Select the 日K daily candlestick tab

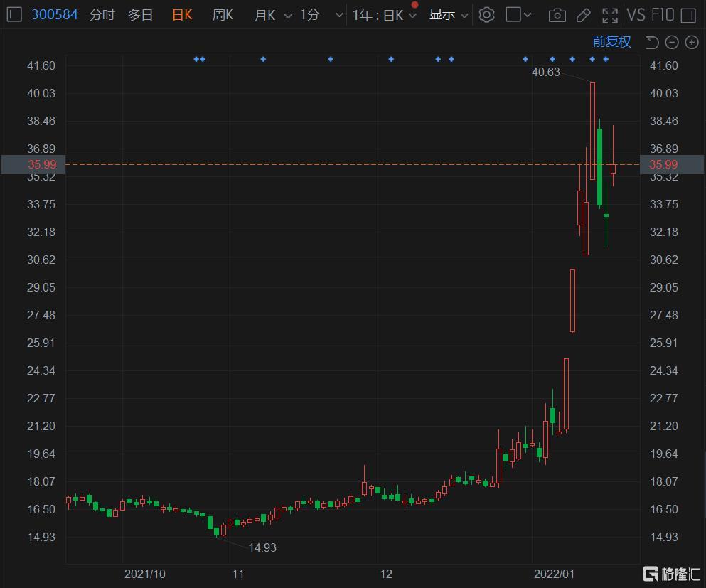(x=182, y=15)
